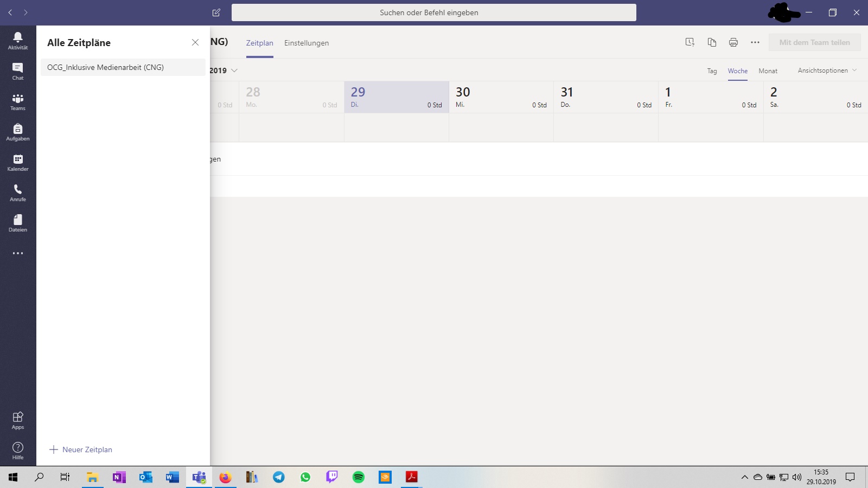Open more schedule options ellipsis
Image resolution: width=868 pixels, height=488 pixels.
tap(755, 42)
